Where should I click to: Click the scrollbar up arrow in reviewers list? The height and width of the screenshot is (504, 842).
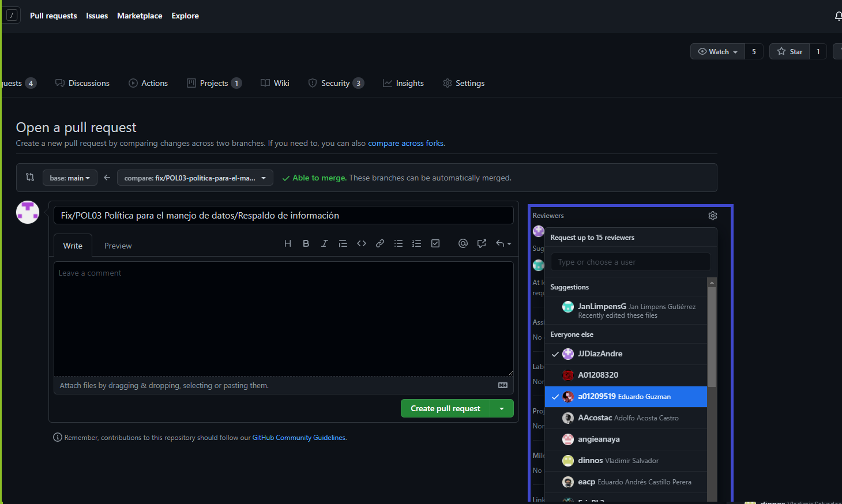tap(712, 283)
